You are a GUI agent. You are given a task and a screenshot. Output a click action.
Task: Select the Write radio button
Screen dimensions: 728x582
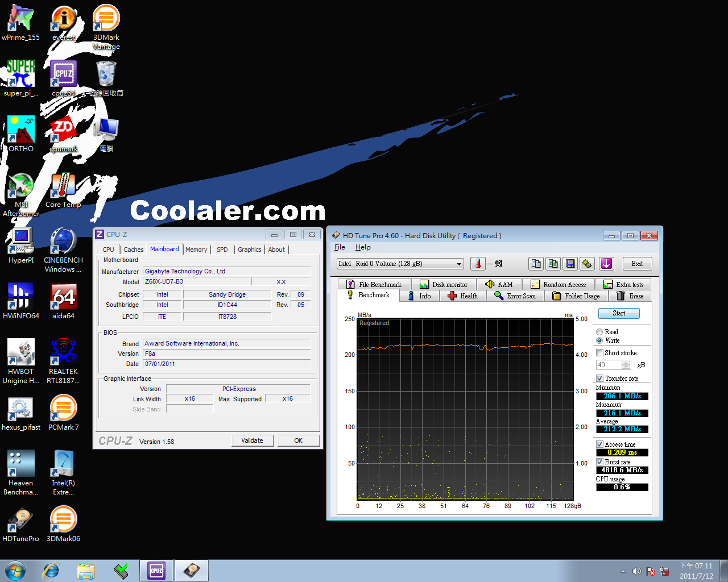(599, 340)
